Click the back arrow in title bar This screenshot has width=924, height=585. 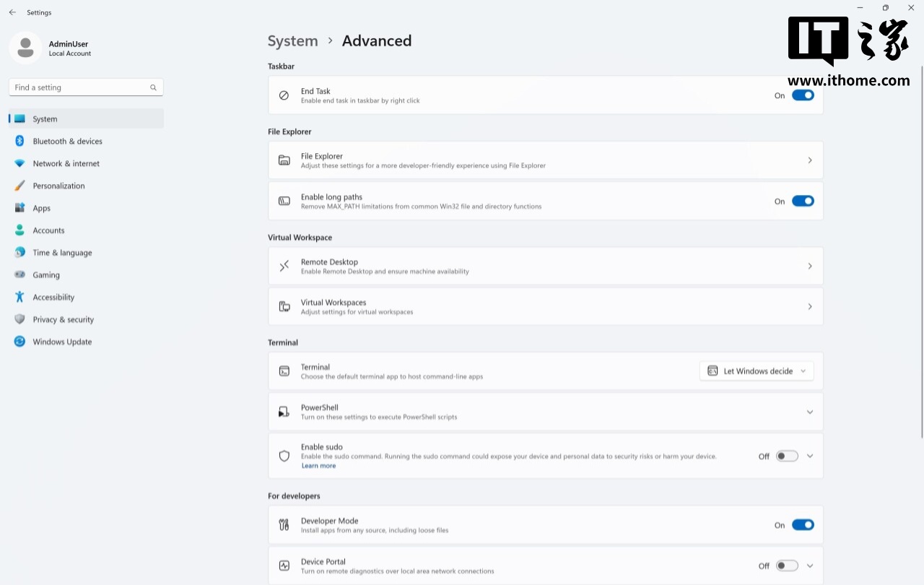point(12,12)
